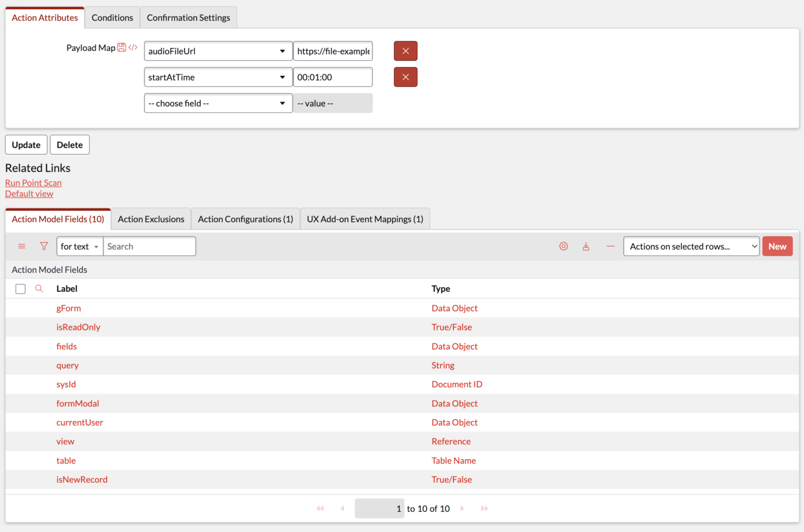The image size is (804, 532).
Task: Check the select-all rows checkbox
Action: click(20, 288)
